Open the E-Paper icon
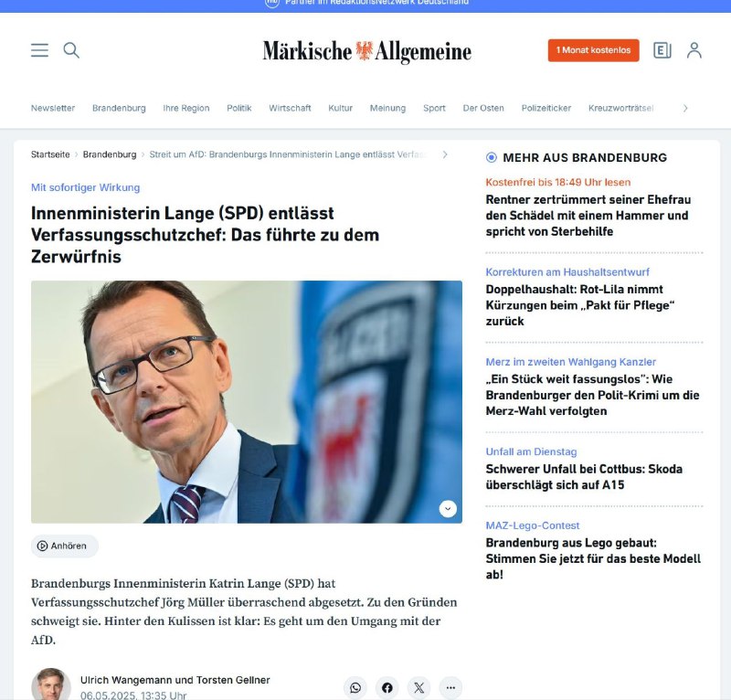The image size is (731, 700). click(x=662, y=50)
